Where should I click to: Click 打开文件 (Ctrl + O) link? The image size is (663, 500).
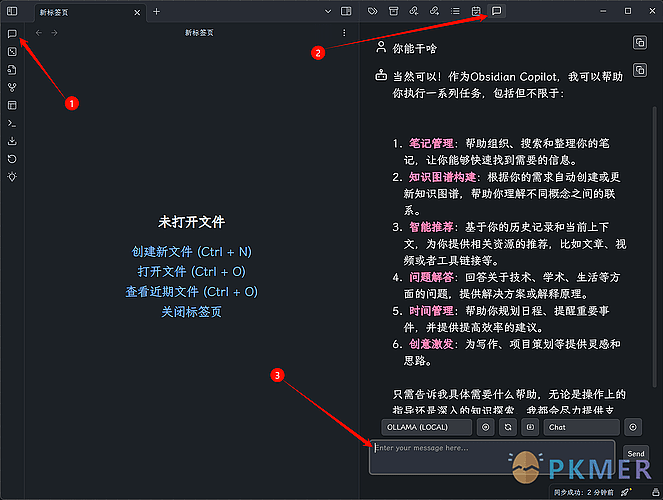pyautogui.click(x=192, y=272)
